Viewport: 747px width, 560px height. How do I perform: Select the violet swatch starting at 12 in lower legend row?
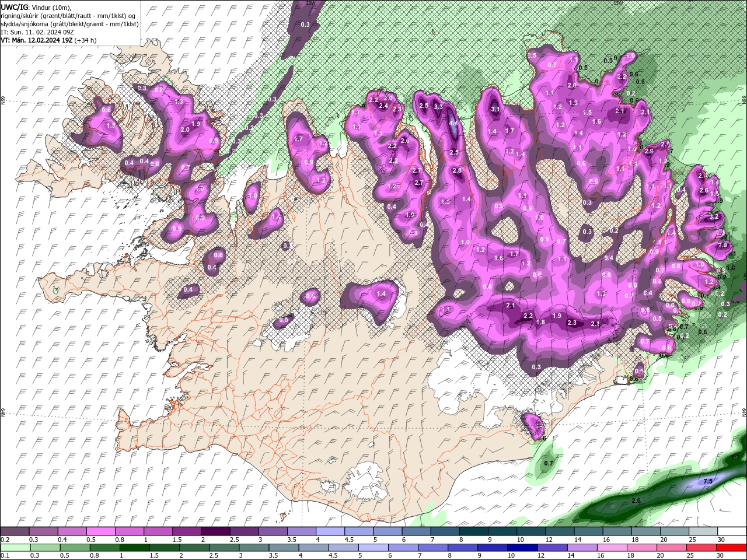tap(551, 547)
